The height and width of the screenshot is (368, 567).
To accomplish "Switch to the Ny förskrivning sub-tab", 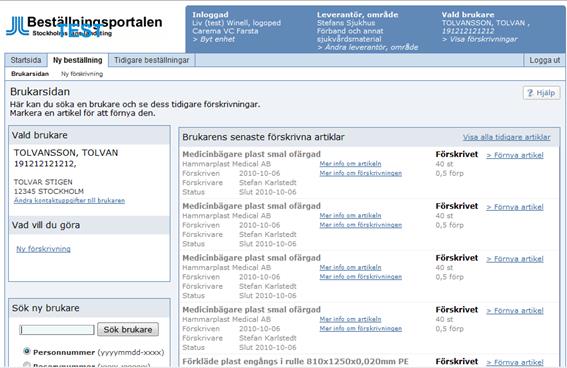I will (82, 74).
